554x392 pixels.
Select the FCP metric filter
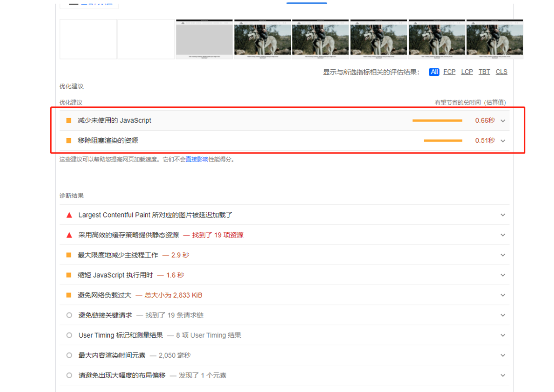click(x=449, y=72)
